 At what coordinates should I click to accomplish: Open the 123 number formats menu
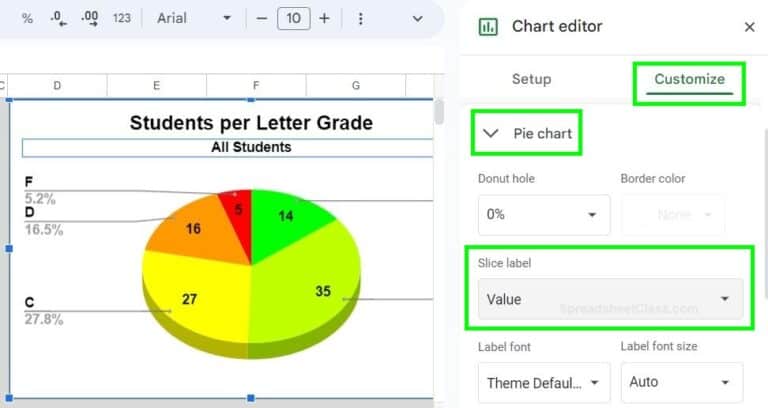click(121, 19)
